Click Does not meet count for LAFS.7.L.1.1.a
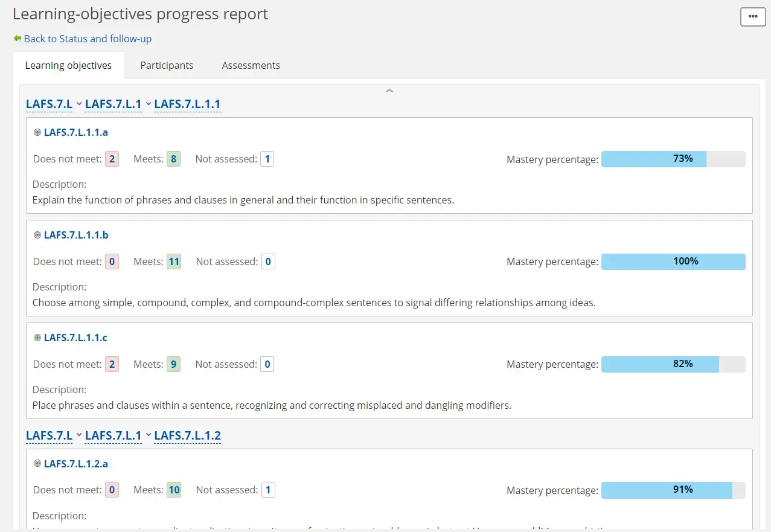 pos(112,159)
